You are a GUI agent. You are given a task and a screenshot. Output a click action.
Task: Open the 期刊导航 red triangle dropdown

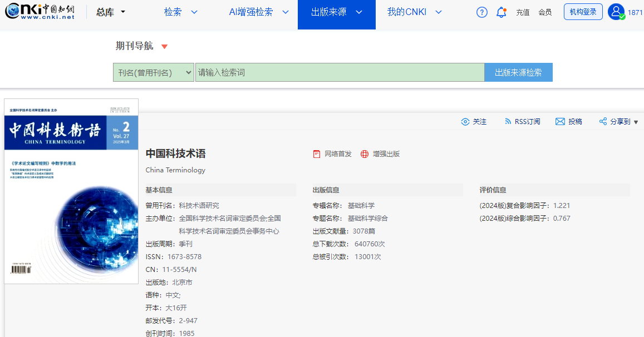click(164, 46)
